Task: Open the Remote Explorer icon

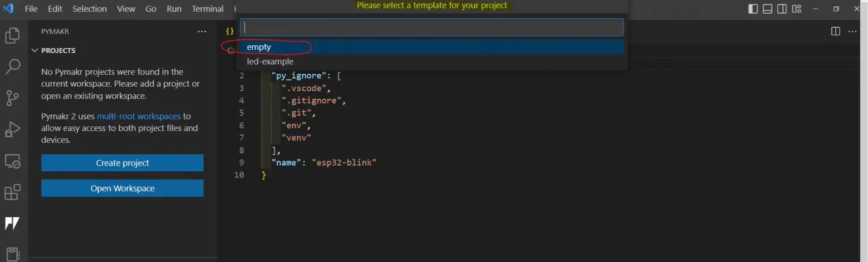Action: (x=12, y=161)
